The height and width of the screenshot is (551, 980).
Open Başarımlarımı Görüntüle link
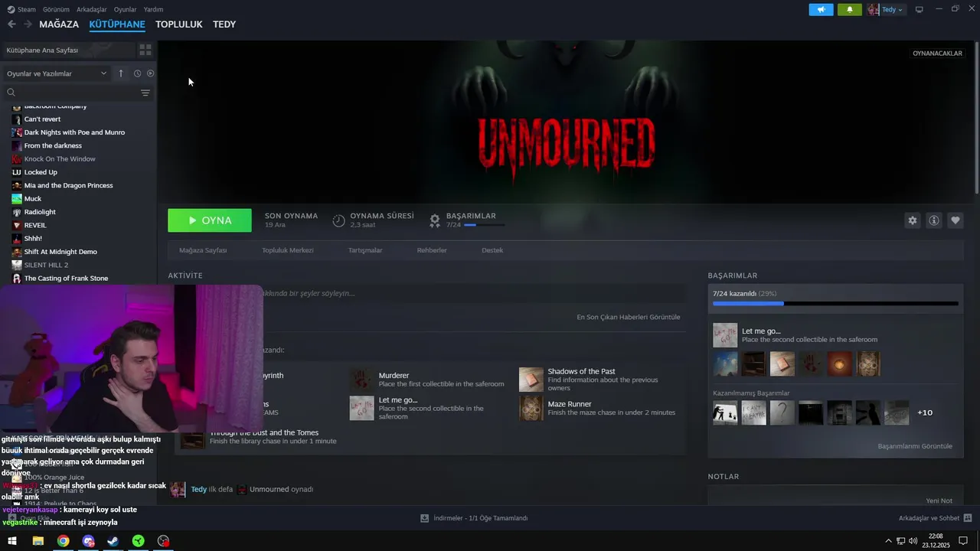pyautogui.click(x=915, y=446)
